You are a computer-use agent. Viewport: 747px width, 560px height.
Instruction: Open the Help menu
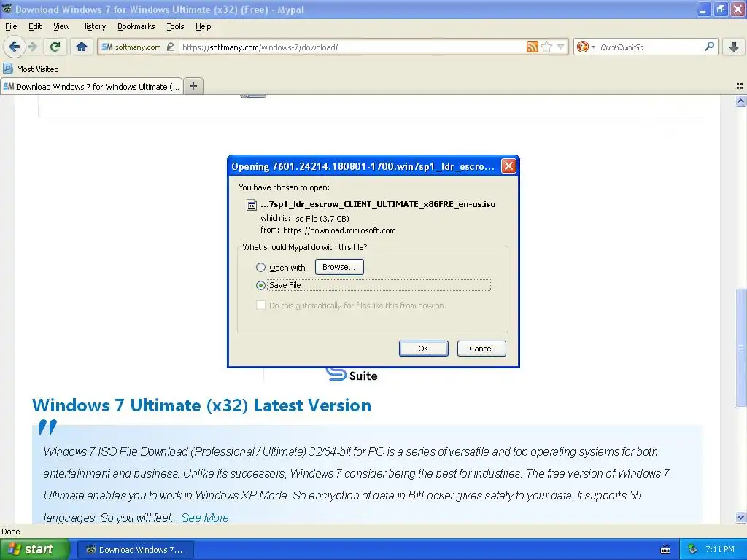click(203, 26)
